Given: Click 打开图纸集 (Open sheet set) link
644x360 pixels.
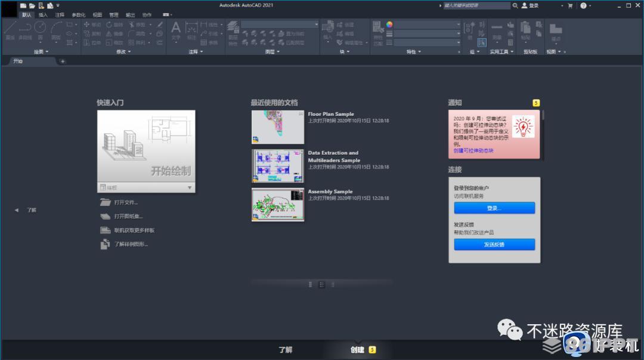Looking at the screenshot, I should (x=129, y=216).
